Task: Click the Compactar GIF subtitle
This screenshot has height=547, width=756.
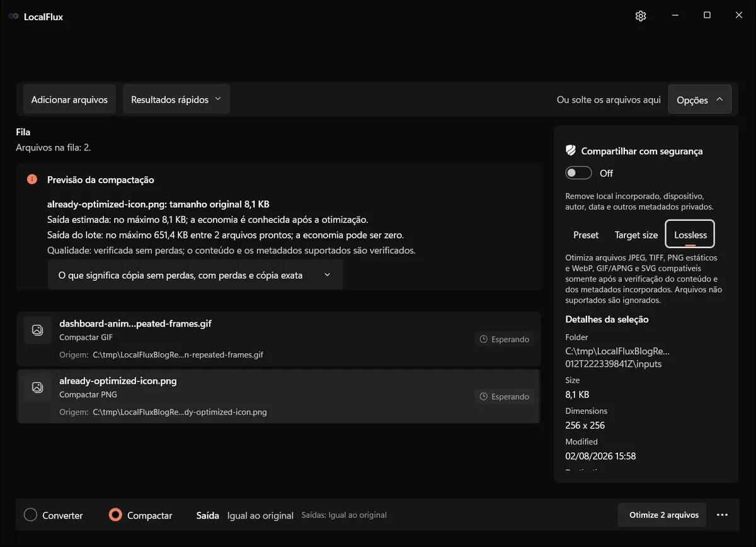Action: click(x=88, y=337)
